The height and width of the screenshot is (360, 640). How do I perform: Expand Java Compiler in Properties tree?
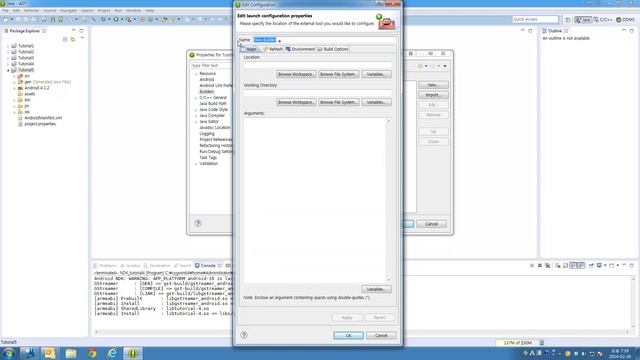[x=196, y=116]
